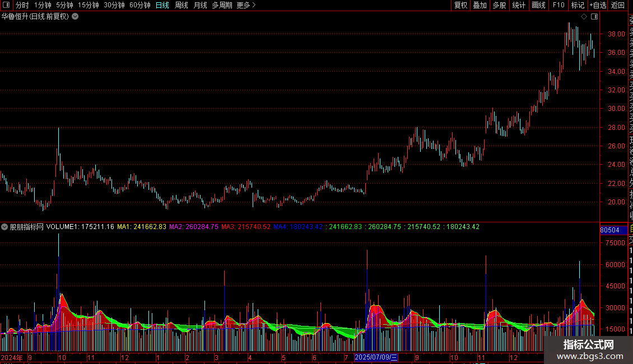
Task: Click the 复权 button
Action: click(460, 5)
